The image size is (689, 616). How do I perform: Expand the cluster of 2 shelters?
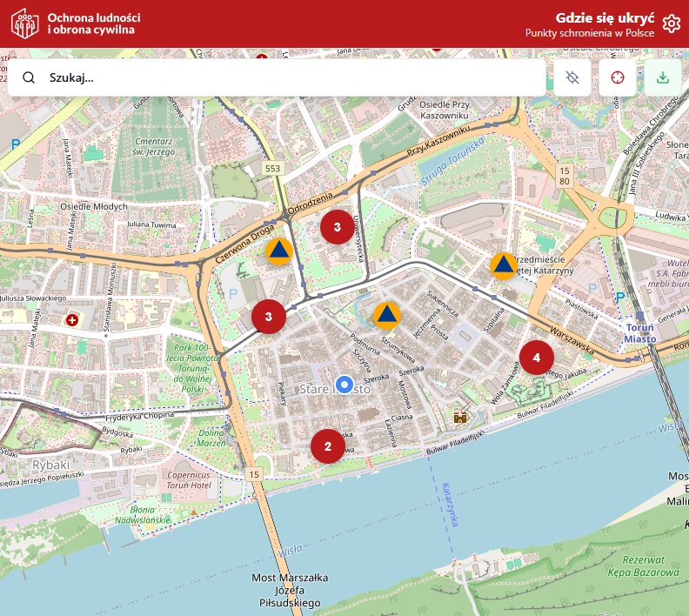click(x=328, y=447)
